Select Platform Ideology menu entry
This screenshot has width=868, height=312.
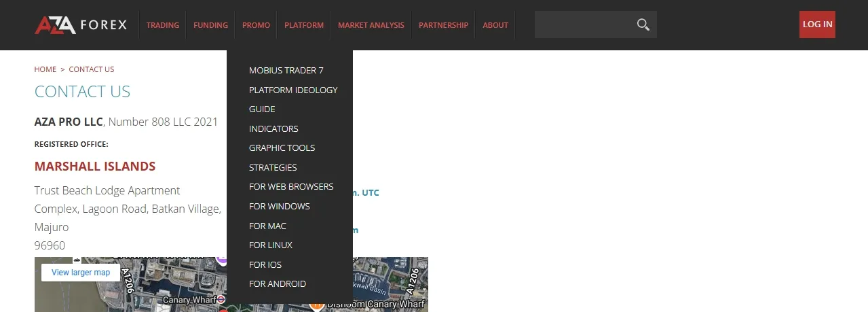pos(293,90)
